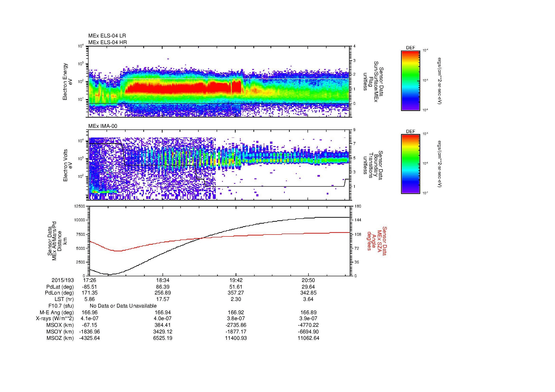
Task: Click the 'PdLat (deg)' row label
Action: point(60,287)
